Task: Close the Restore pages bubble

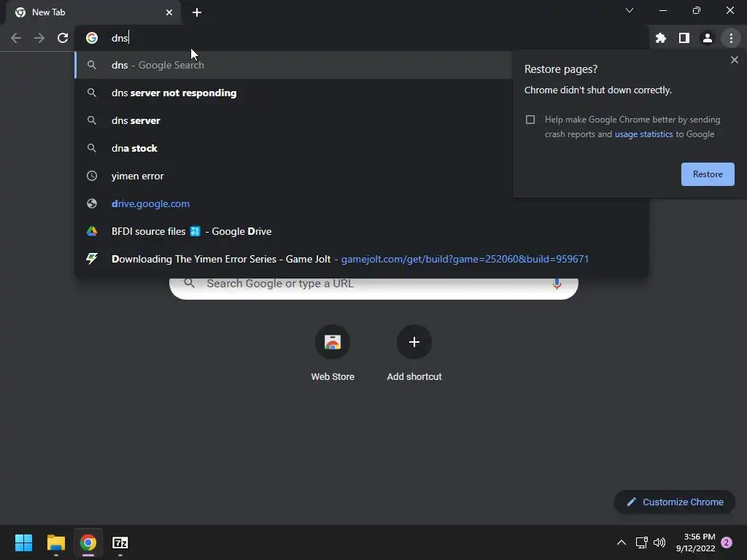Action: tap(734, 60)
